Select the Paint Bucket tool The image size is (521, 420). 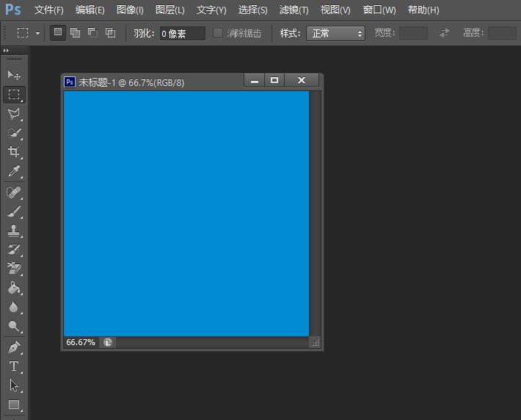14,288
